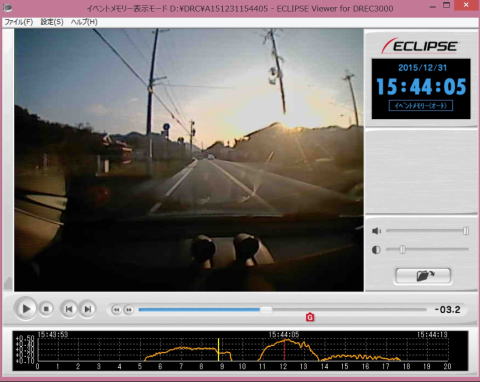Click the ECLIPSE logo
The height and width of the screenshot is (382, 480).
click(x=420, y=46)
